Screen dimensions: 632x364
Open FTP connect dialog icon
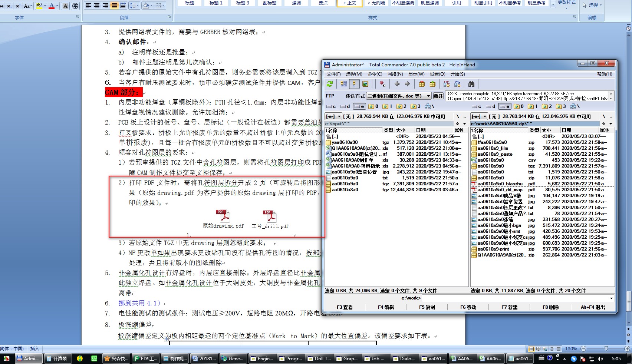coord(447,84)
